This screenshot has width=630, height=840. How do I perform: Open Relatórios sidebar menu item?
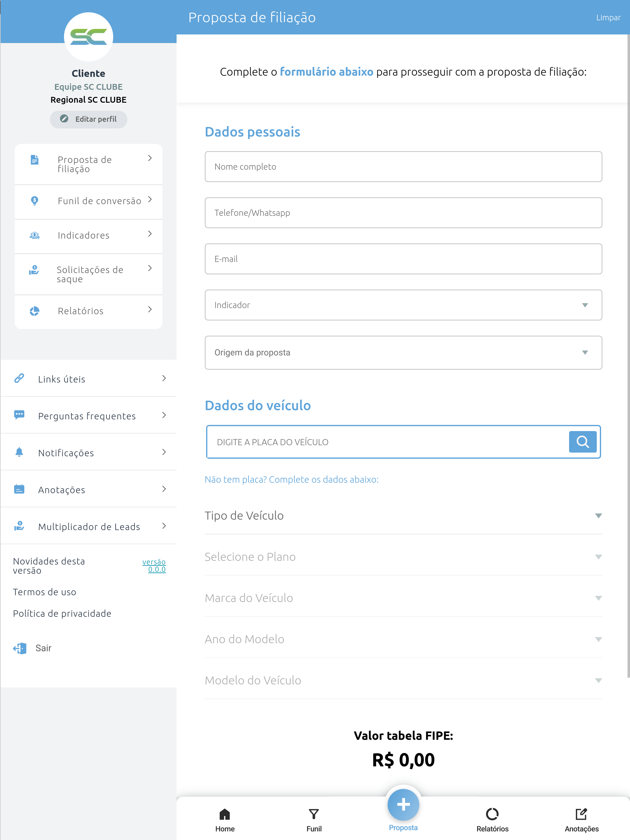coord(89,311)
